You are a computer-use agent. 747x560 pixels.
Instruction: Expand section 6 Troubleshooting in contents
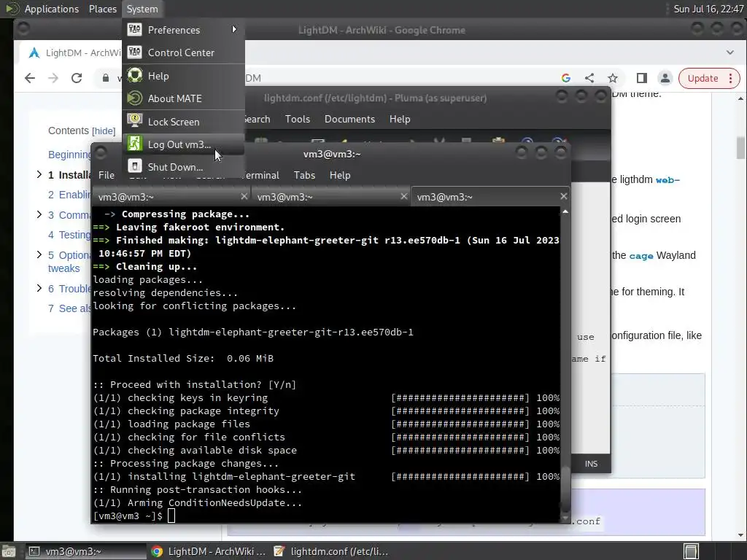tap(39, 288)
